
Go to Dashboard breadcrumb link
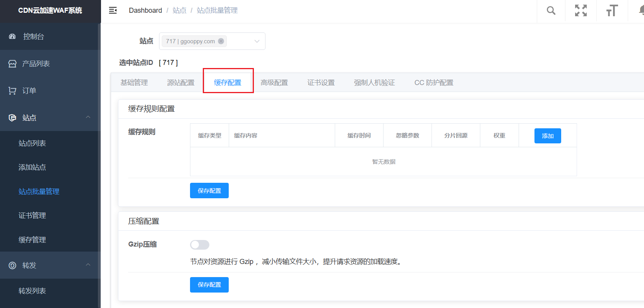click(x=145, y=10)
